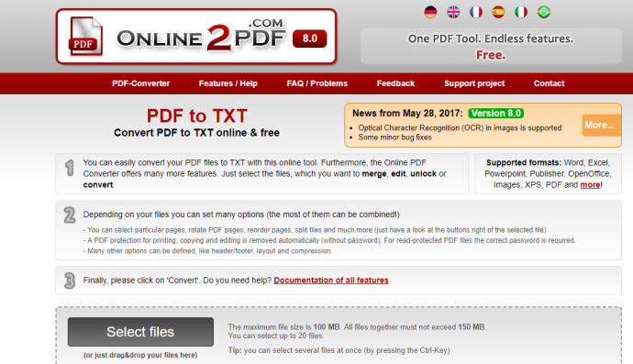Click 'News from May 28, 2017:' text
633x364 pixels.
(407, 114)
